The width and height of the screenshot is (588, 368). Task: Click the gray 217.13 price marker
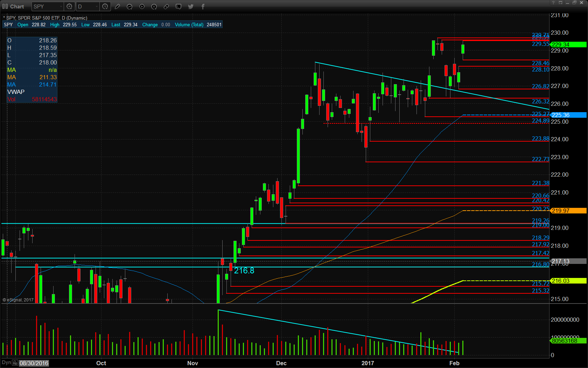point(568,261)
